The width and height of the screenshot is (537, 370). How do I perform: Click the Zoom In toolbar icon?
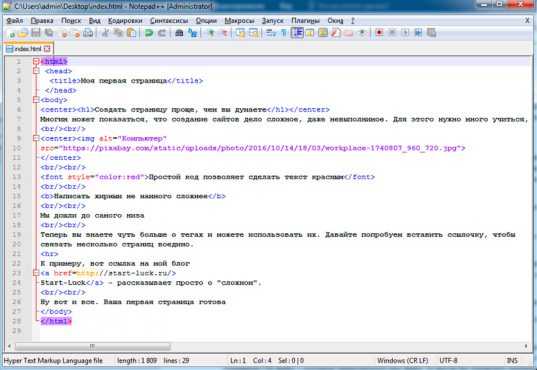point(211,33)
